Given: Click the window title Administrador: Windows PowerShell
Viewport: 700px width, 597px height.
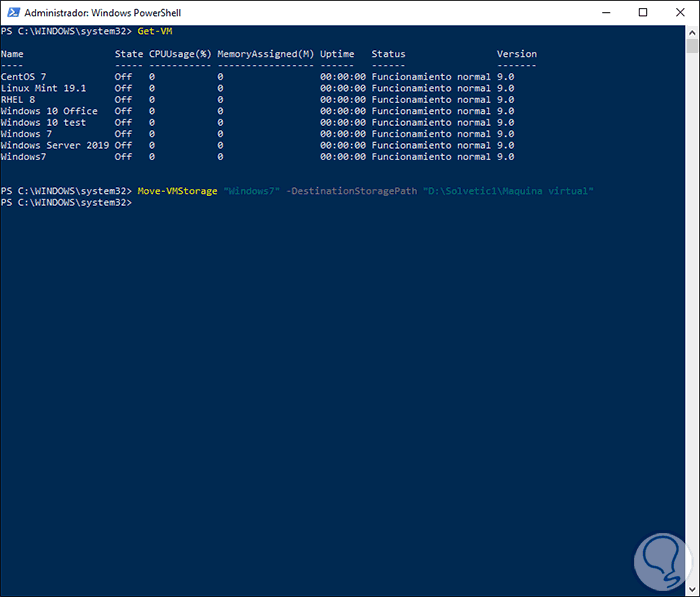Looking at the screenshot, I should pos(103,13).
